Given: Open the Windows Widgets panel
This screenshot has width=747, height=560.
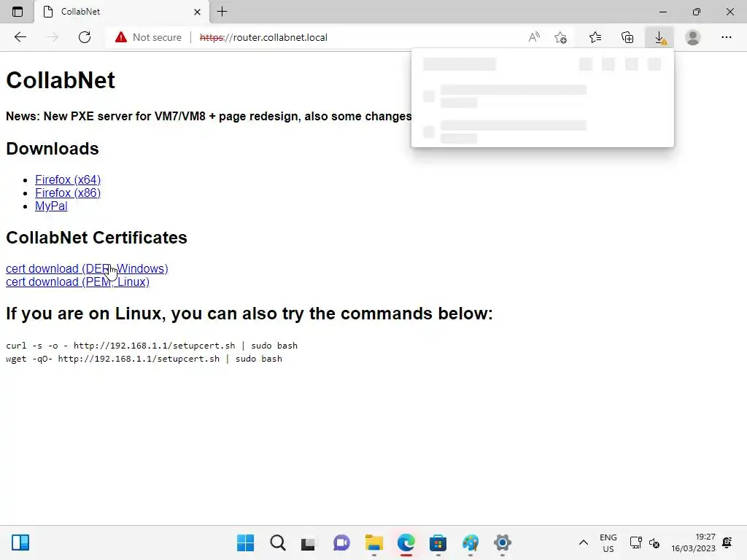Looking at the screenshot, I should coord(20,542).
